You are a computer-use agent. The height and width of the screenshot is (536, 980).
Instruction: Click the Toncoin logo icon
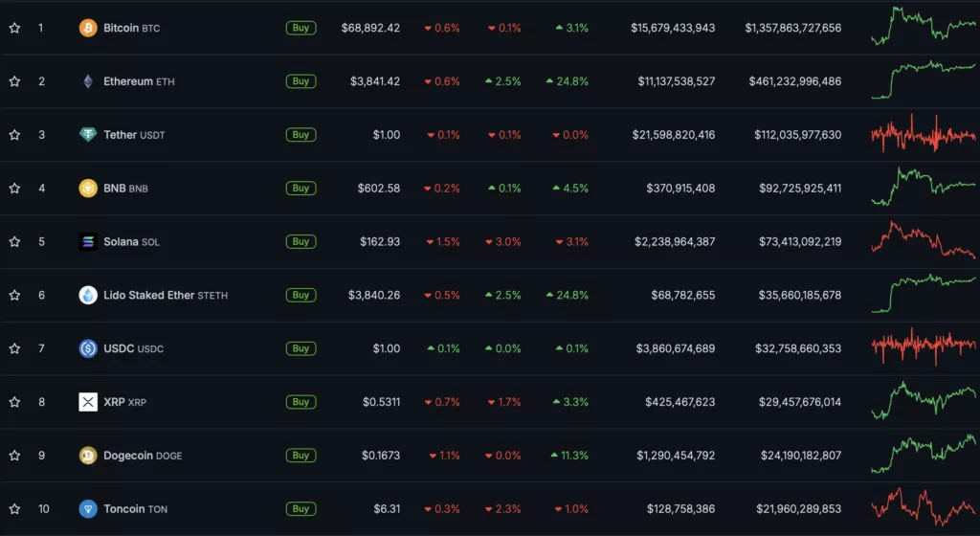(88, 508)
